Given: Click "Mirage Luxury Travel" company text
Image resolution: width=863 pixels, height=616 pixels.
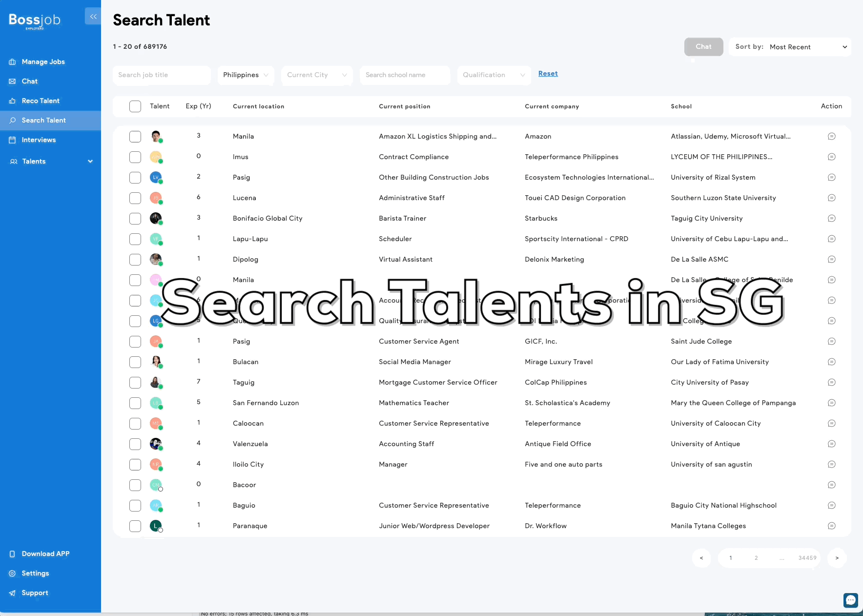Looking at the screenshot, I should pos(558,362).
